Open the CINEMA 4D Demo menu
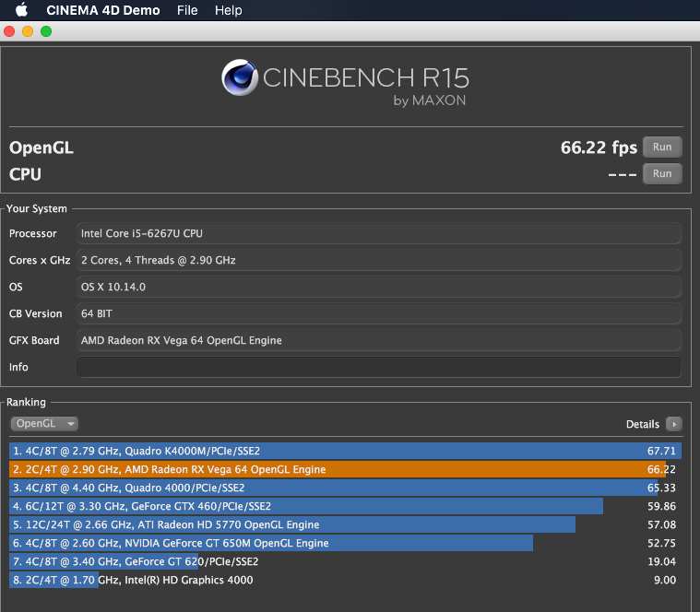 [103, 10]
